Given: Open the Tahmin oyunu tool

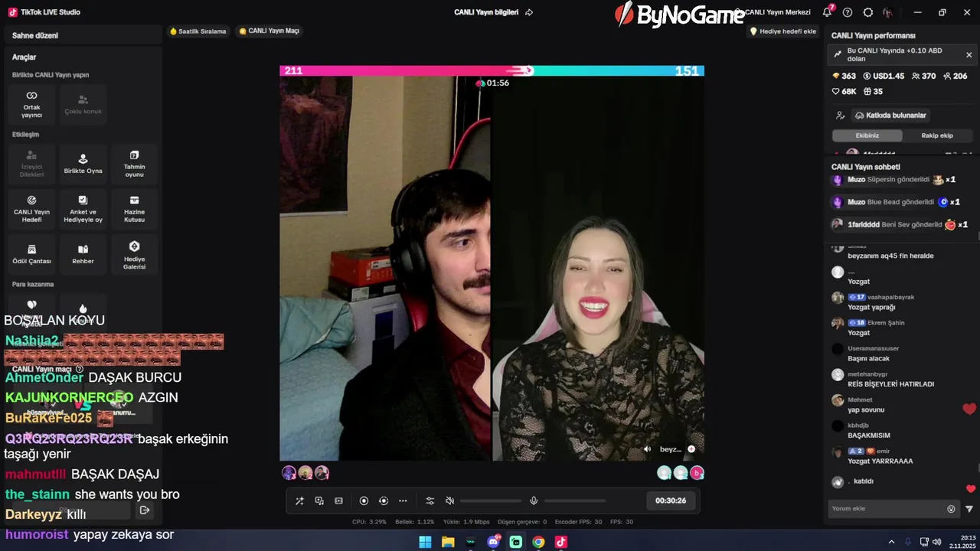Looking at the screenshot, I should click(134, 164).
